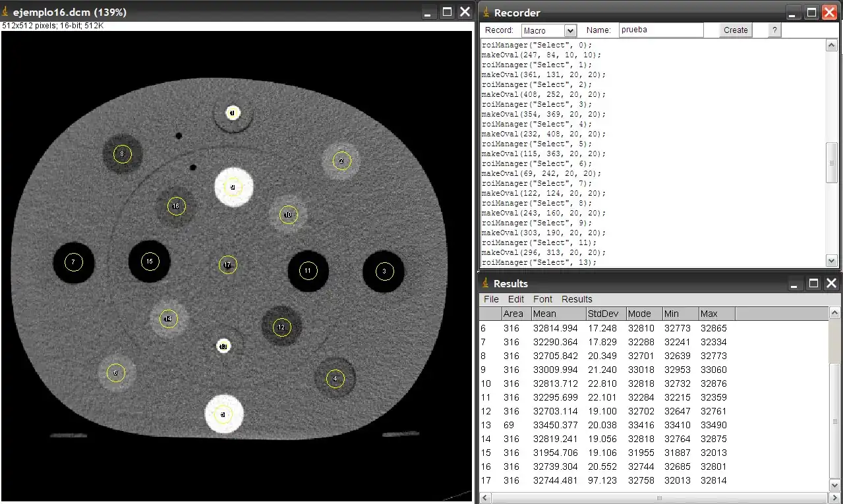The image size is (843, 504).
Task: Open the Edit menu in Results
Action: [x=516, y=299]
